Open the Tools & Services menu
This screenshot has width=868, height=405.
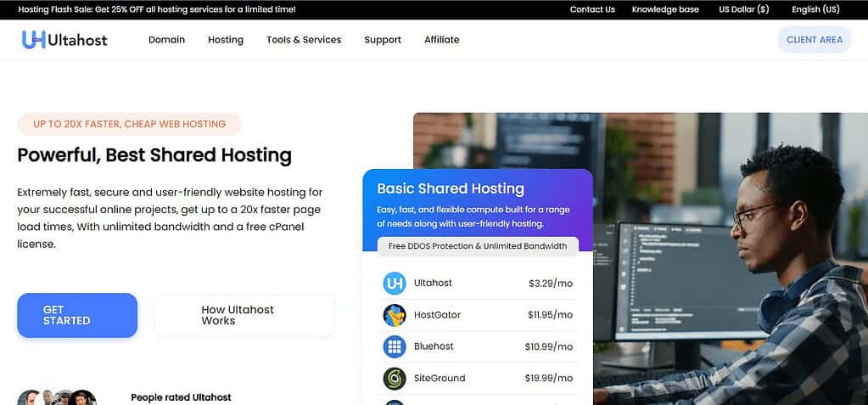coord(304,40)
